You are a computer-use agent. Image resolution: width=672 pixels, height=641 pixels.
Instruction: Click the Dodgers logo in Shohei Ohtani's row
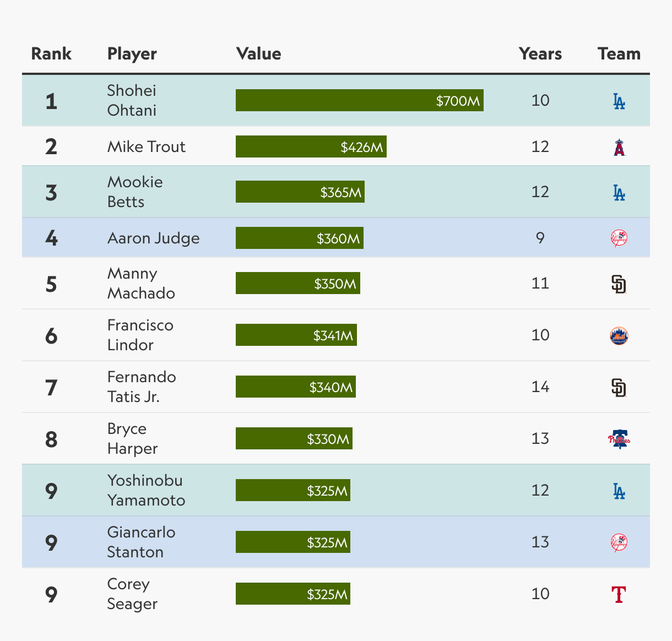(x=619, y=101)
